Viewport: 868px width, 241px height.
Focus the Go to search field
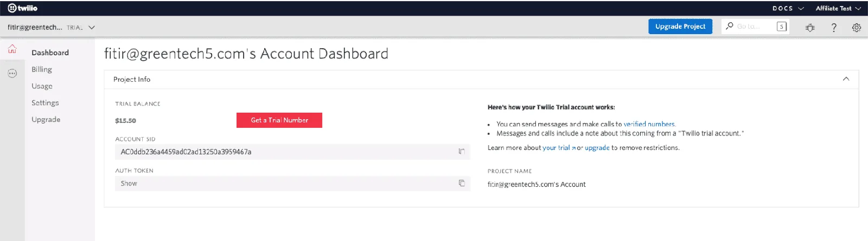pos(755,27)
